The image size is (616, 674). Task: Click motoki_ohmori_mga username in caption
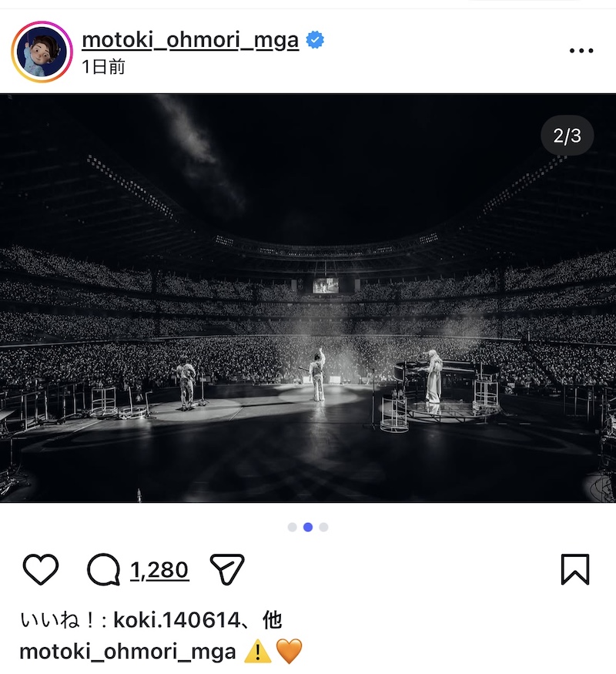point(127,652)
